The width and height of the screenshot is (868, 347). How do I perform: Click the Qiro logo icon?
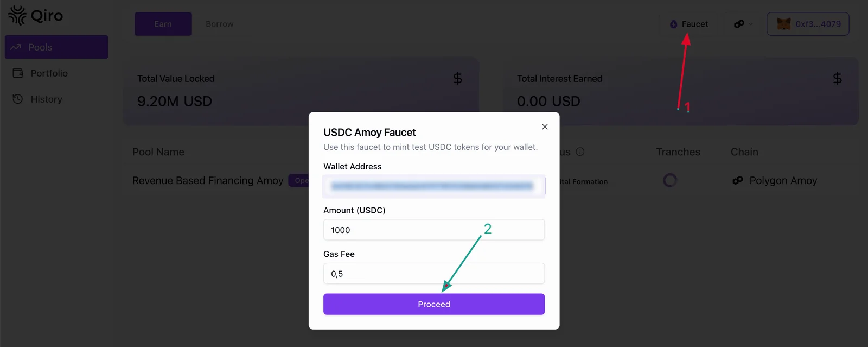(x=17, y=15)
